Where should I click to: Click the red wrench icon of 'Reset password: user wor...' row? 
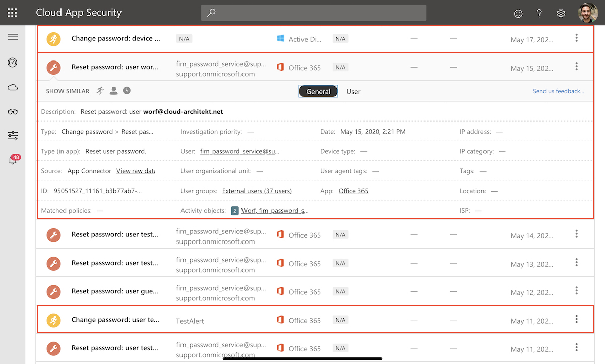click(53, 68)
